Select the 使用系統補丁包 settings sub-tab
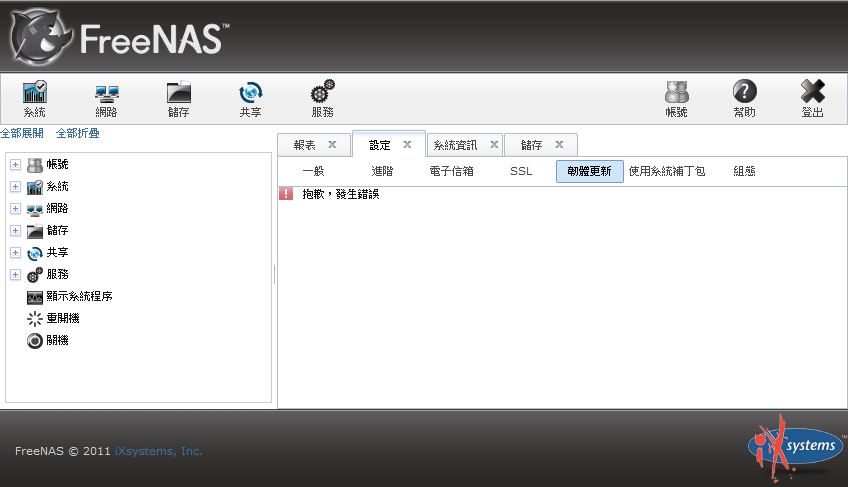Viewport: 848px width, 487px height. tap(667, 171)
